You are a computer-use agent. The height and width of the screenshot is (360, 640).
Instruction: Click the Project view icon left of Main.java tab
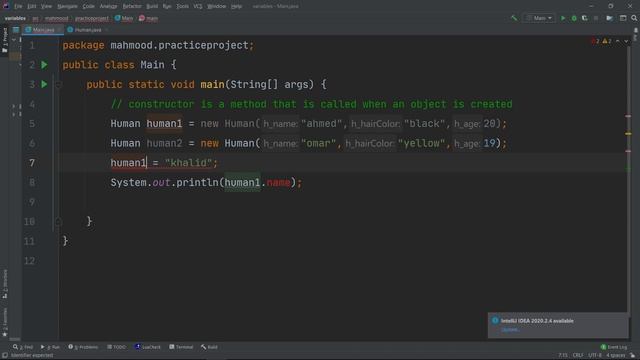coord(16,30)
